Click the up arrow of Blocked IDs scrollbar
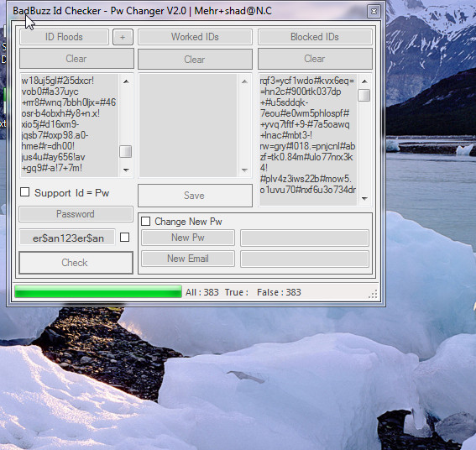 364,81
